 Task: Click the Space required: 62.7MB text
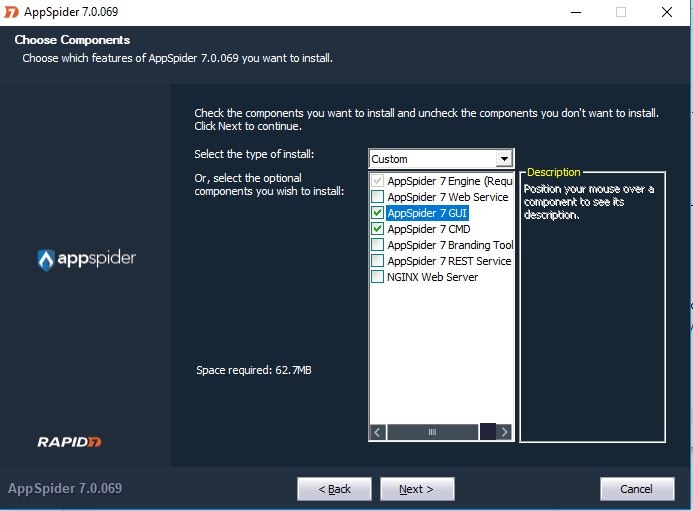tap(254, 370)
